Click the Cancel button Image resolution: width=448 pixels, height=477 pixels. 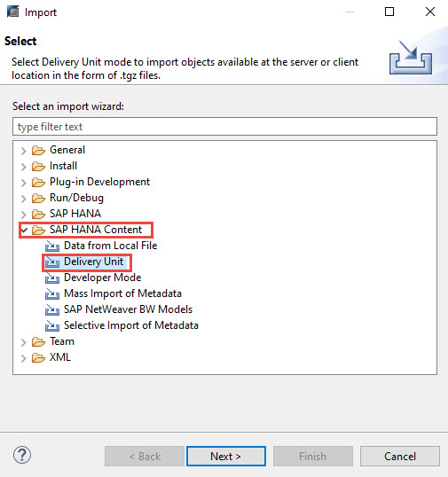400,456
